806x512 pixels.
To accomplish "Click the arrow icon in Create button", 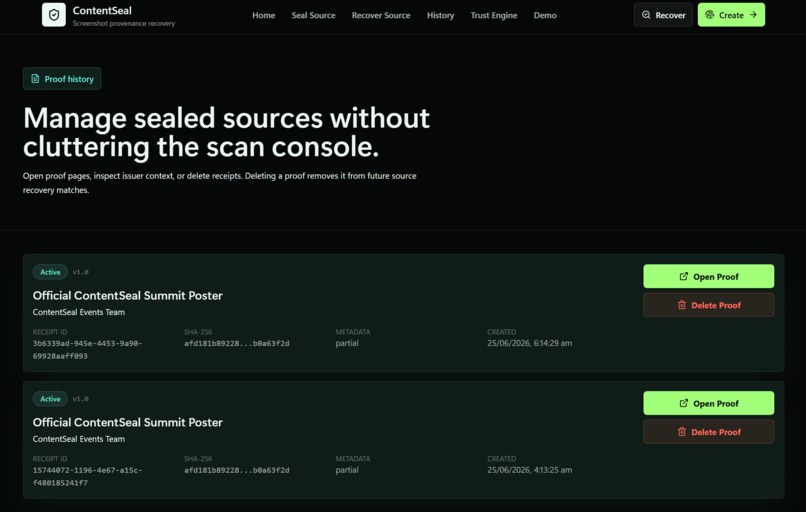I will point(753,15).
